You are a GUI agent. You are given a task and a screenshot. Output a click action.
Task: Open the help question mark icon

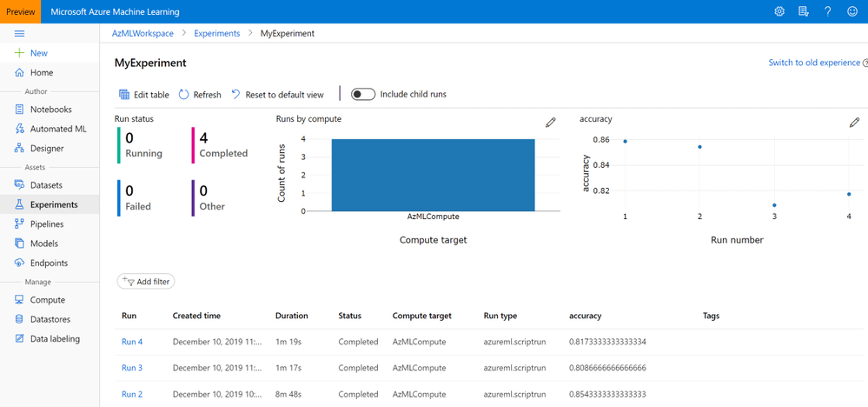(827, 11)
